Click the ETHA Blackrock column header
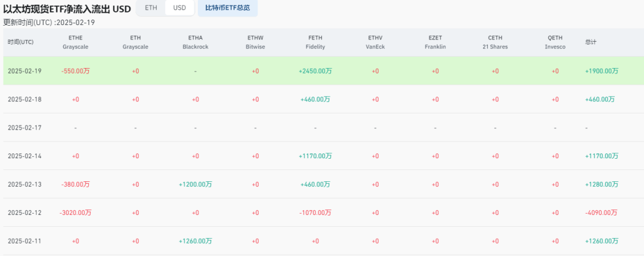The height and width of the screenshot is (256, 644). (195, 42)
